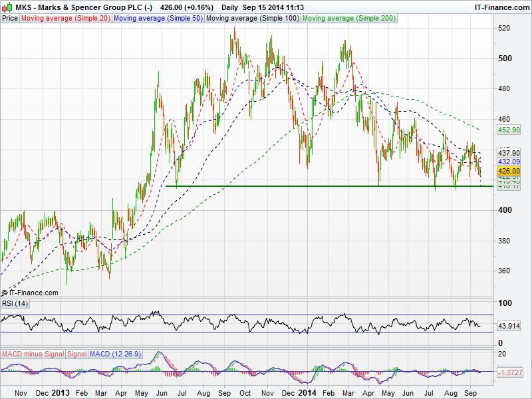Select the Price legend tab
Viewport: 532px width, 399px height.
click(10, 19)
